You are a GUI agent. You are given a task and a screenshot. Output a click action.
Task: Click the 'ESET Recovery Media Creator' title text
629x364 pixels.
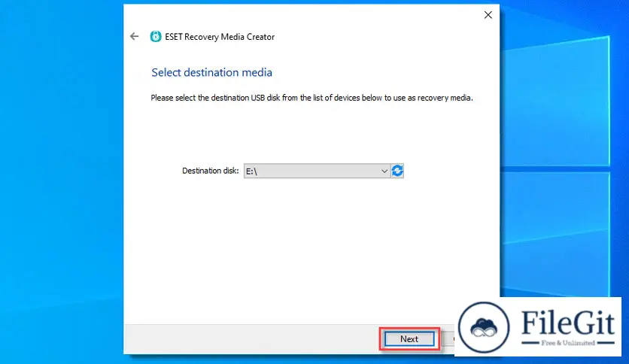220,37
